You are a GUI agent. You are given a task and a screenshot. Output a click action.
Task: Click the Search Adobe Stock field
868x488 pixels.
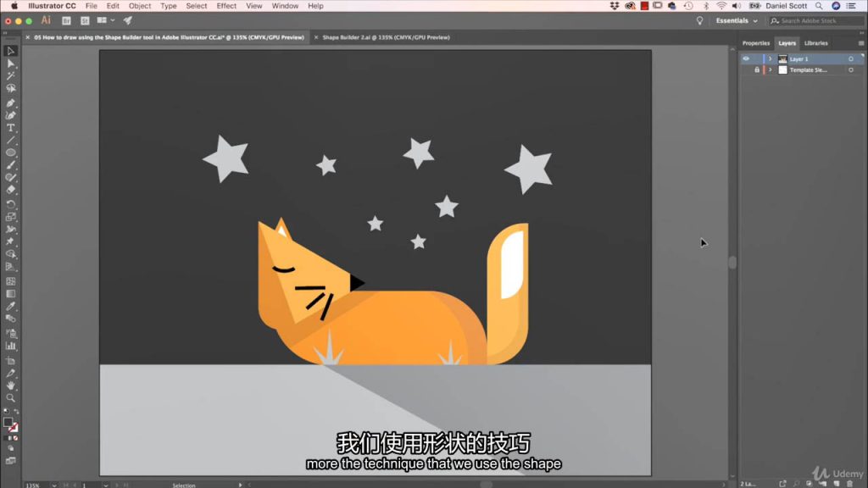point(815,21)
